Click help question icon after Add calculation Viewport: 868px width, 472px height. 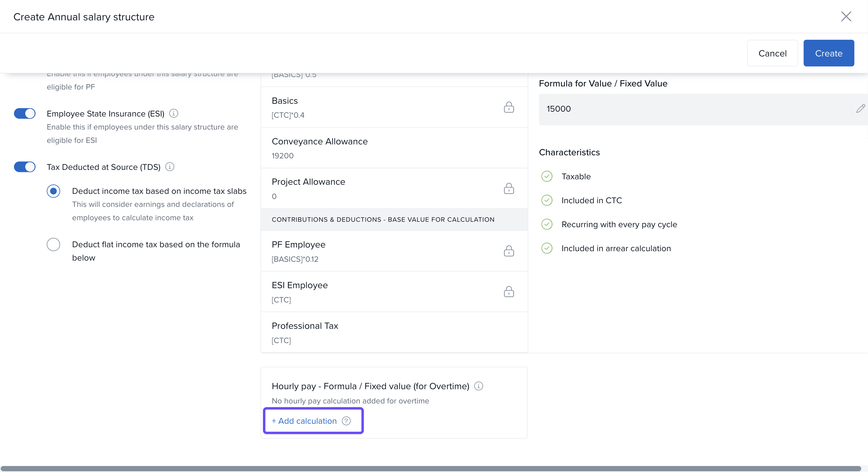pyautogui.click(x=346, y=421)
